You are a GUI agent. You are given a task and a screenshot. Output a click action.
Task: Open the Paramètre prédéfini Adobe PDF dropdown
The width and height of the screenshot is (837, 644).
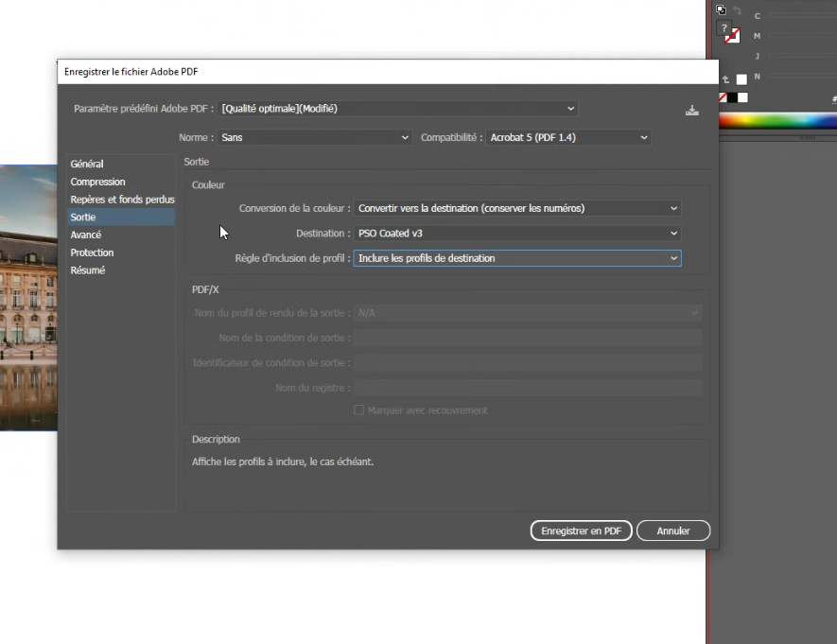click(398, 109)
